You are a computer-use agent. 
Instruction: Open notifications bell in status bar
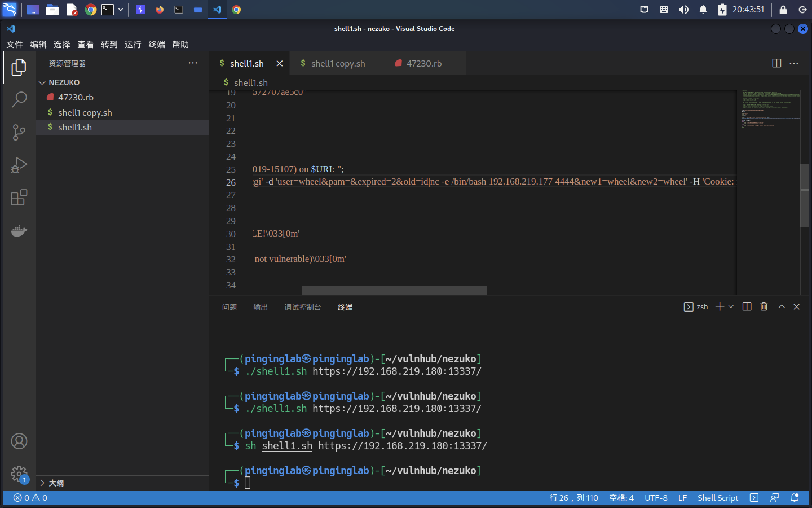(x=794, y=498)
